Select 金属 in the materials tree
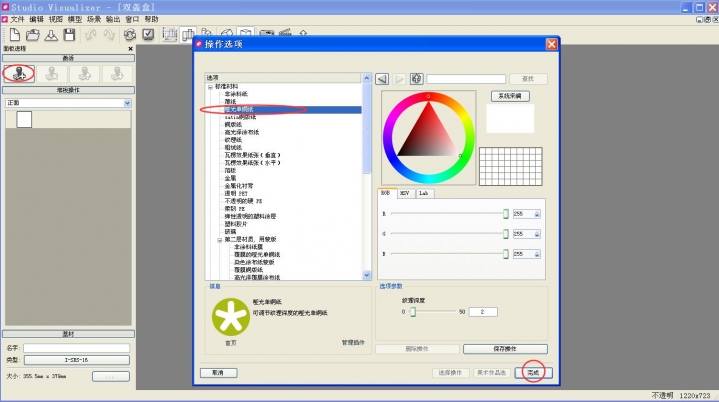Screen dimensions: 719x402 pyautogui.click(x=230, y=177)
